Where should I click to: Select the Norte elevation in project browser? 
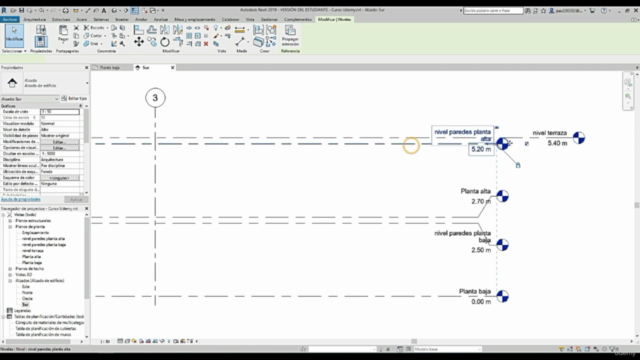27,293
